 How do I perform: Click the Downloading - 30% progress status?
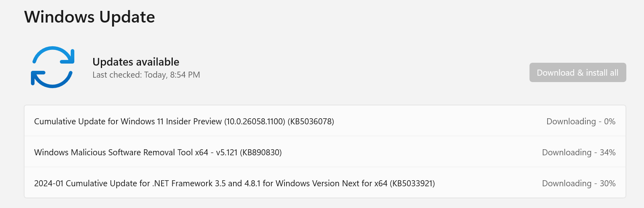tap(579, 183)
